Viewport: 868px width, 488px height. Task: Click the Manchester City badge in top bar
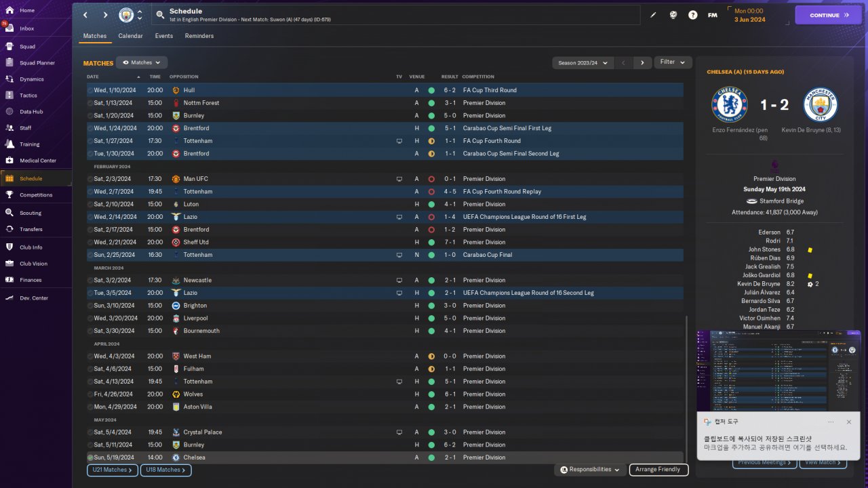pyautogui.click(x=126, y=15)
